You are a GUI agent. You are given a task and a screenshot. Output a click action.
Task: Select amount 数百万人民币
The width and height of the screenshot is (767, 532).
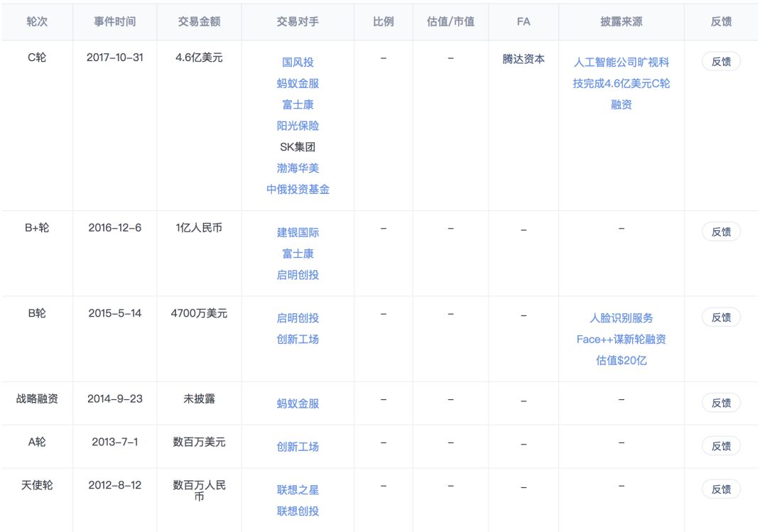(199, 490)
